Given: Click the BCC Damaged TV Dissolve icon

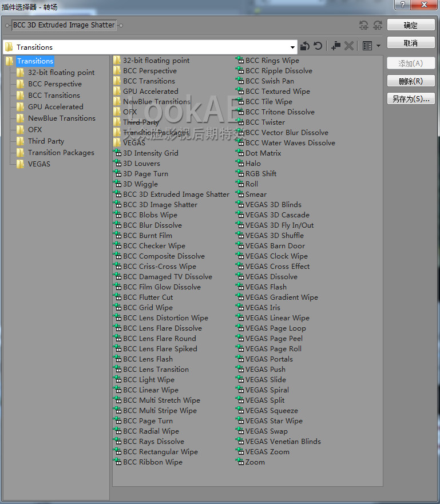Looking at the screenshot, I should [x=117, y=276].
